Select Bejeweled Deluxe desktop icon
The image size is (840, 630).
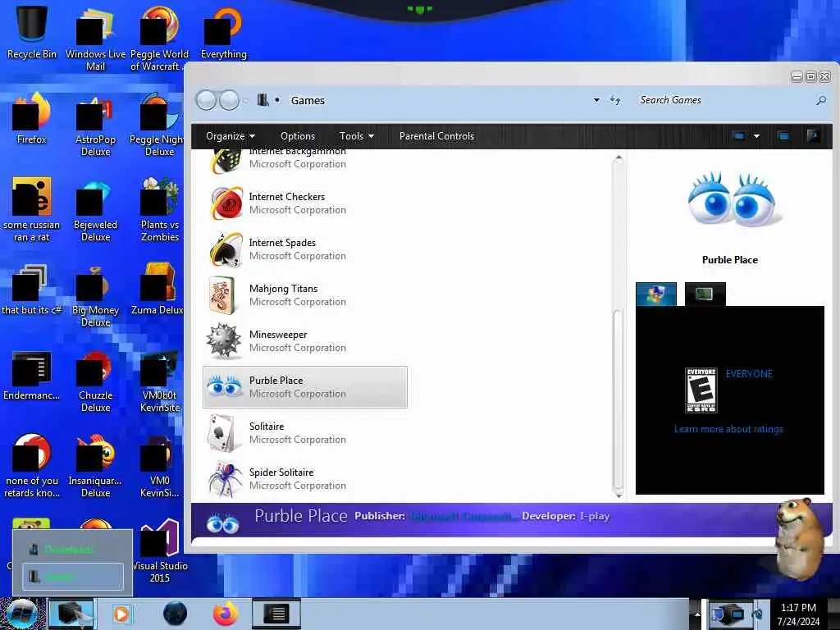point(95,211)
